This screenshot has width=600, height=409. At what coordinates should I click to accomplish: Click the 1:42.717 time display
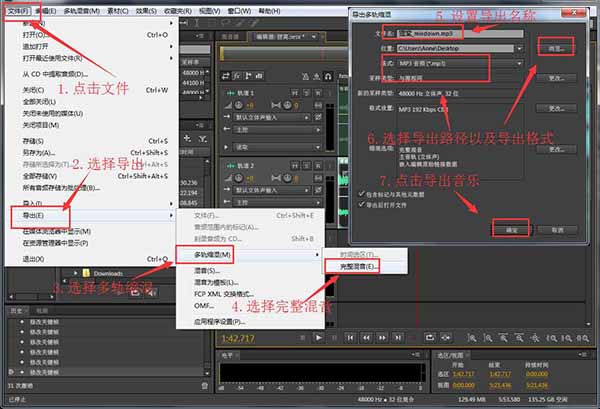pyautogui.click(x=238, y=338)
